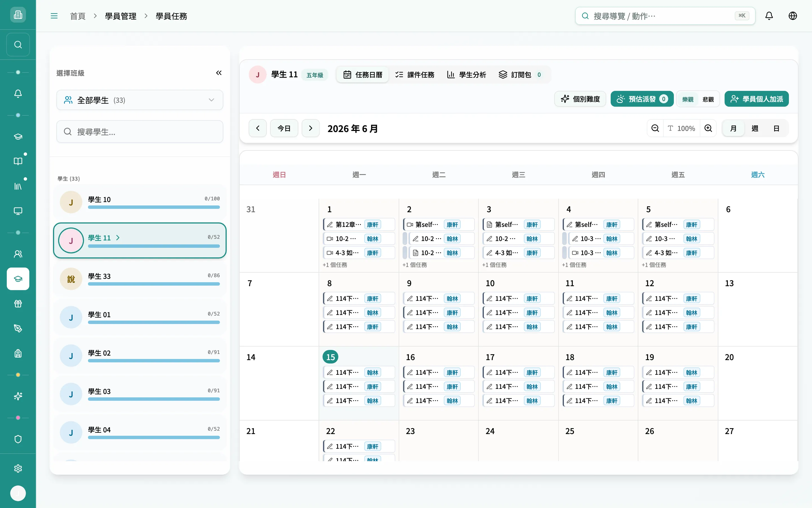Image resolution: width=812 pixels, height=508 pixels.
Task: Focus the 搜尋學生 search field
Action: point(140,132)
